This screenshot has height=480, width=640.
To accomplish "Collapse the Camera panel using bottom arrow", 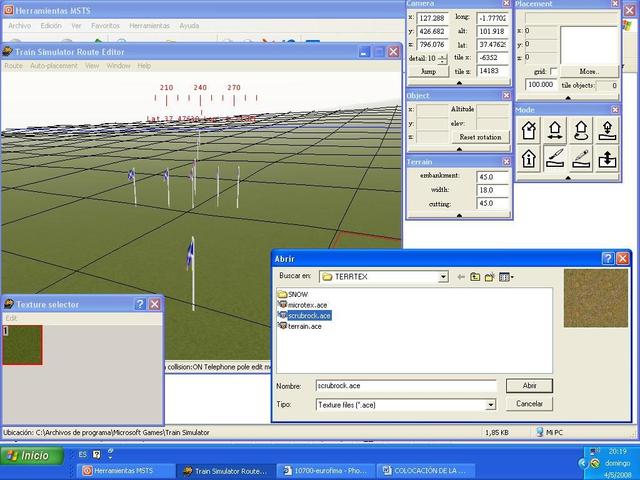I will tap(459, 84).
